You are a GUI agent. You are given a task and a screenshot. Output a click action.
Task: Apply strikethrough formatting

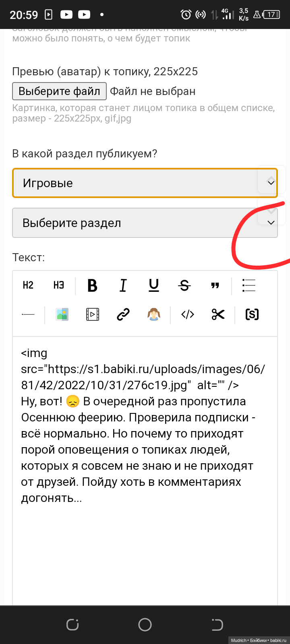coord(184,285)
